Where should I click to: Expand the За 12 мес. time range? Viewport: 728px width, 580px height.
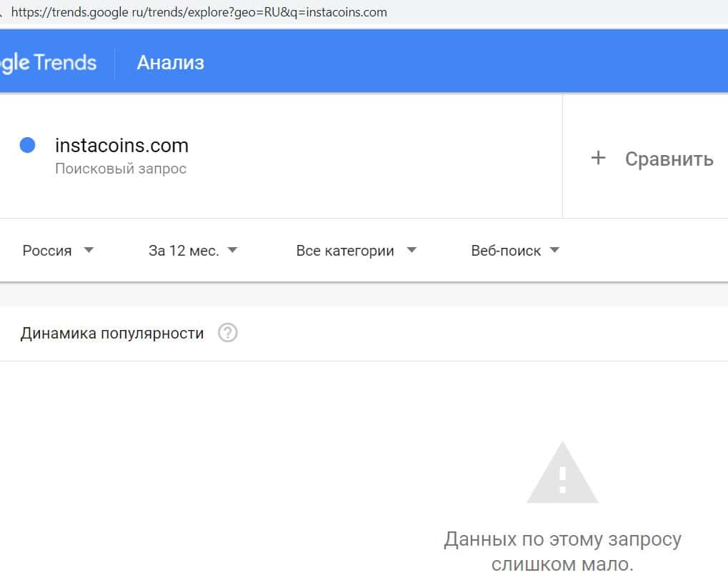[x=184, y=251]
